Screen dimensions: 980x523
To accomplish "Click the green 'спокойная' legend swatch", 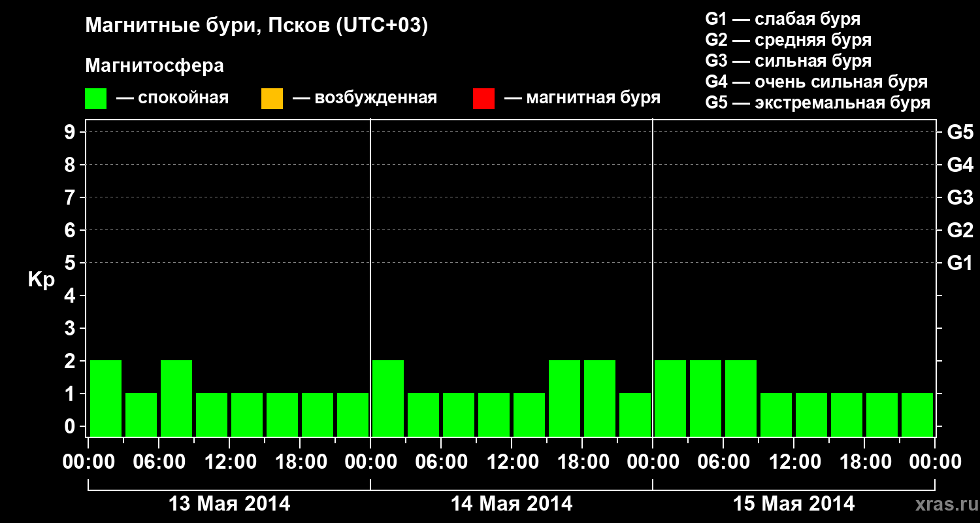I will click(96, 99).
